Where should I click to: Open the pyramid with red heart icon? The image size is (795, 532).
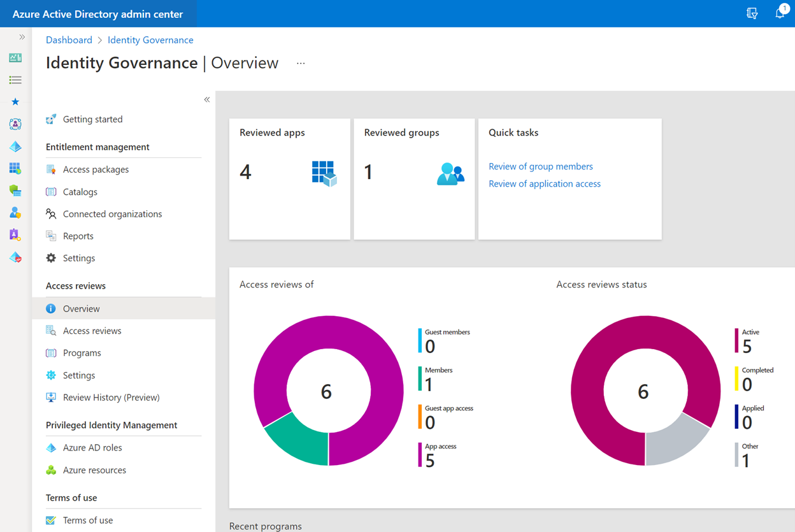tap(15, 257)
